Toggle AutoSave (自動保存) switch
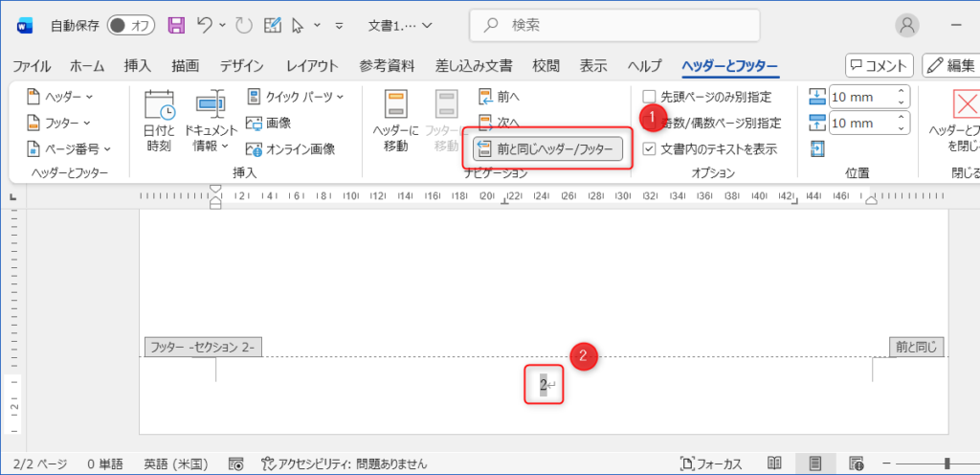The height and width of the screenshot is (475, 980). click(x=131, y=25)
